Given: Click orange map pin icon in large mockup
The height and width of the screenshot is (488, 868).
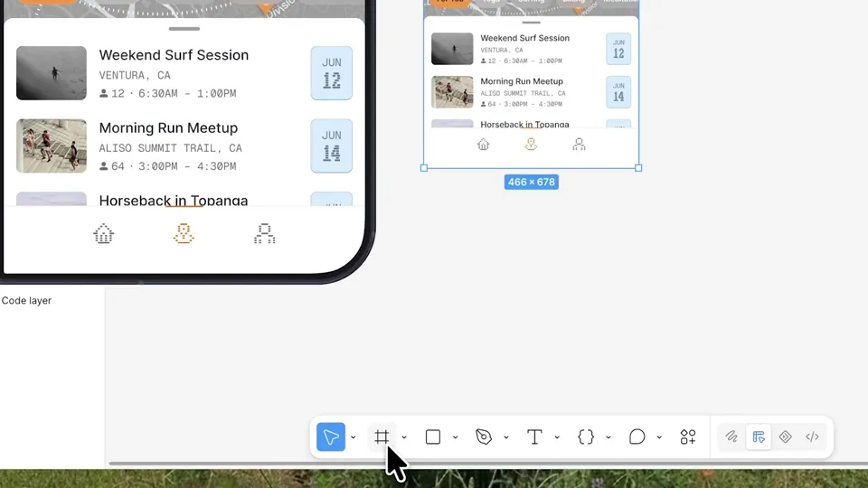Looking at the screenshot, I should (x=184, y=233).
